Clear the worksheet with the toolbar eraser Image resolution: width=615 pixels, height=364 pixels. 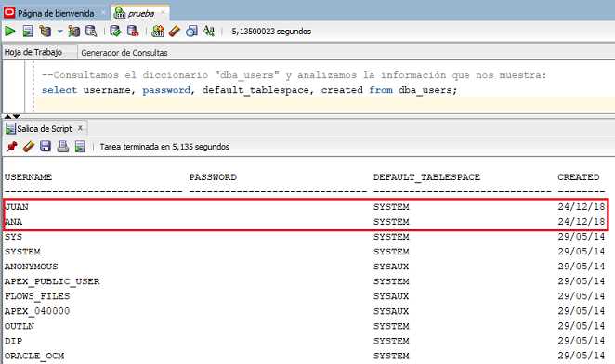174,31
